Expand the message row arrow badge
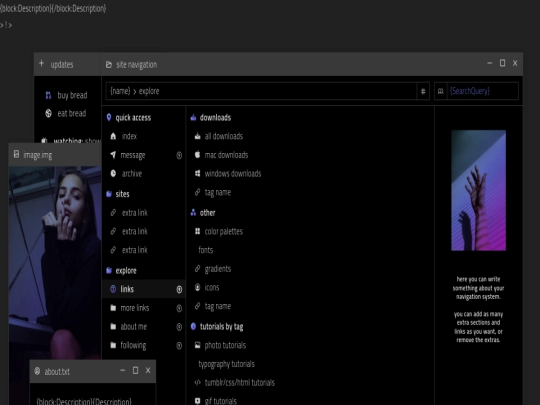The height and width of the screenshot is (405, 540). (x=179, y=155)
